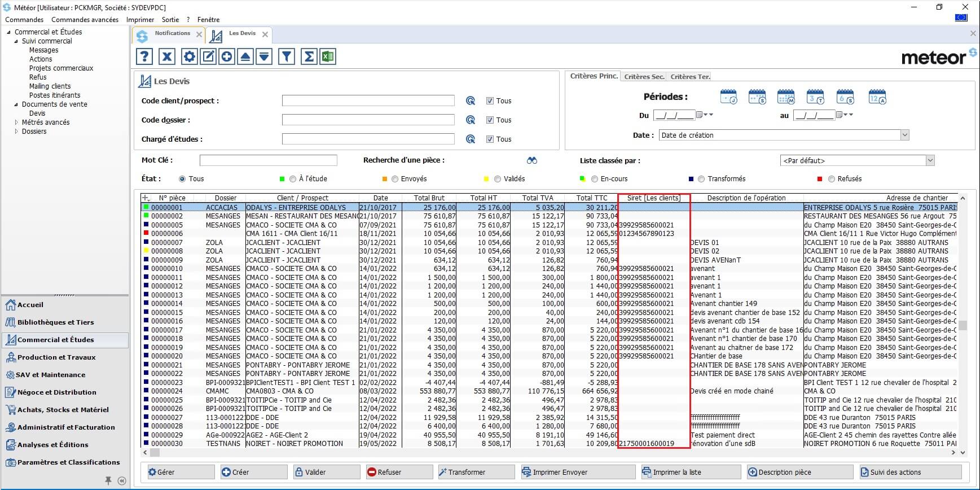Click the up-arrow toolbar icon
Viewport: 980px width, 490px height.
point(245,56)
